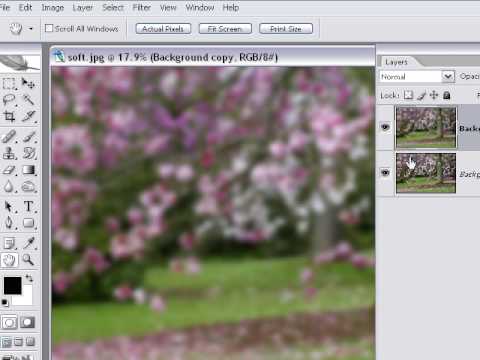Click the black foreground color swatch
The image size is (480, 360).
12,285
